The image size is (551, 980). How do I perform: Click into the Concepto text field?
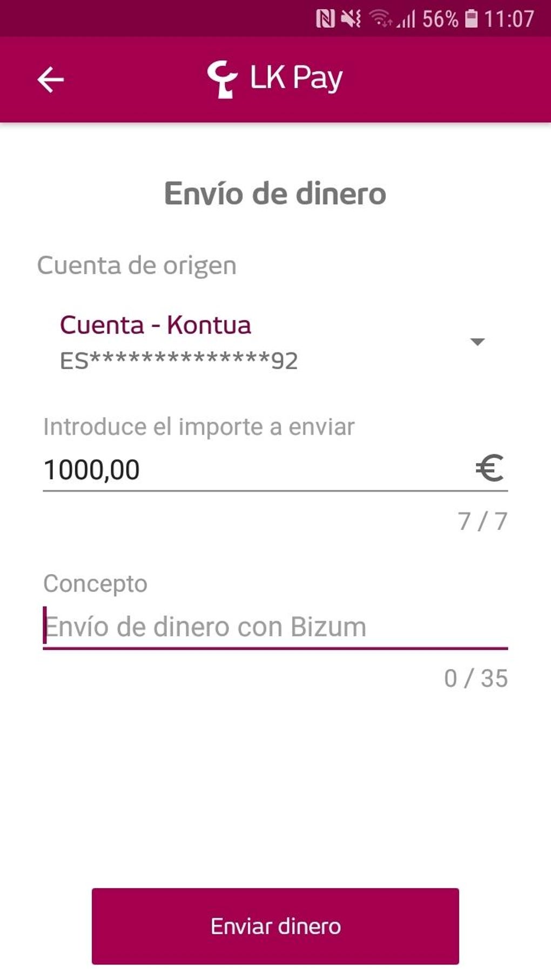(275, 627)
